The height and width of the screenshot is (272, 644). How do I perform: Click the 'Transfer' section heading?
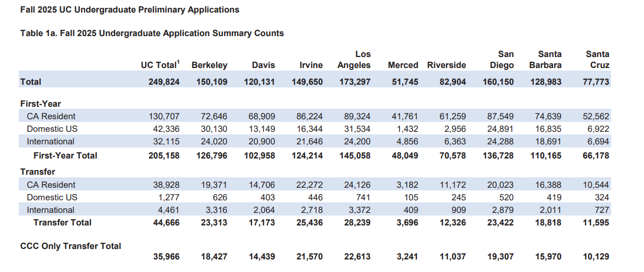[x=38, y=172]
